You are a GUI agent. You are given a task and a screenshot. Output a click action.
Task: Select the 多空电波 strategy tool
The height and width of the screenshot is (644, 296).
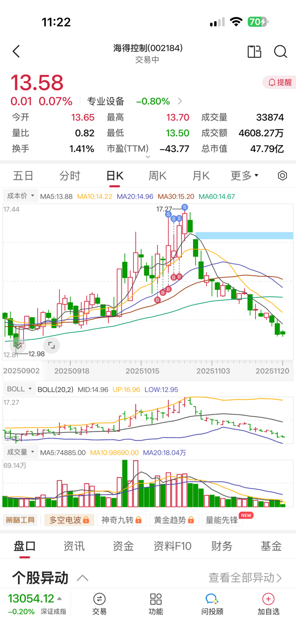[69, 520]
